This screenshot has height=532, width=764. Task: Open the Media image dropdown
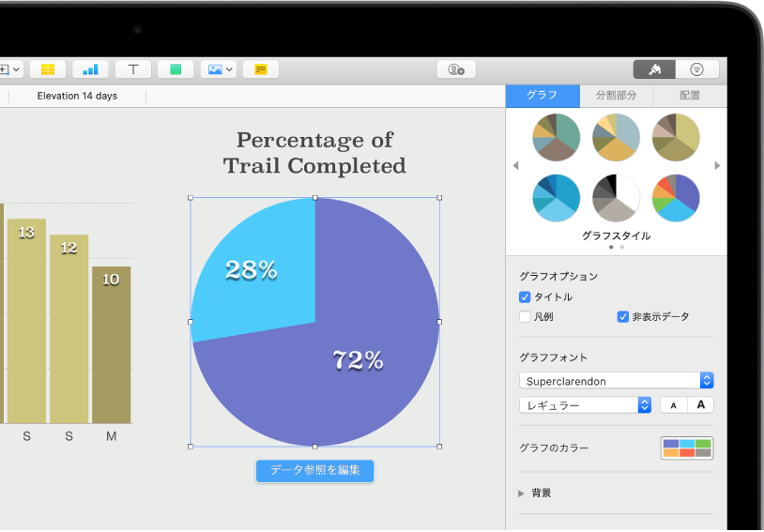pyautogui.click(x=219, y=69)
